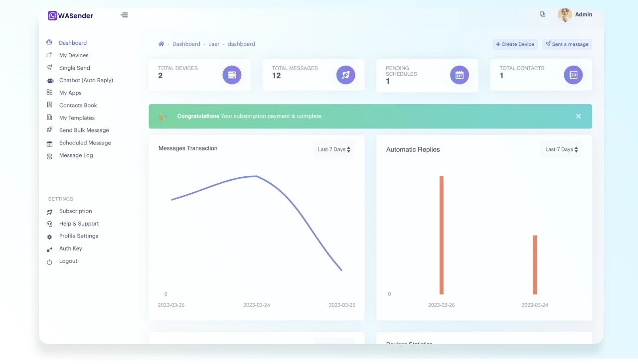The image size is (638, 364).
Task: Click the Automatic Replies chart title
Action: [x=413, y=149]
